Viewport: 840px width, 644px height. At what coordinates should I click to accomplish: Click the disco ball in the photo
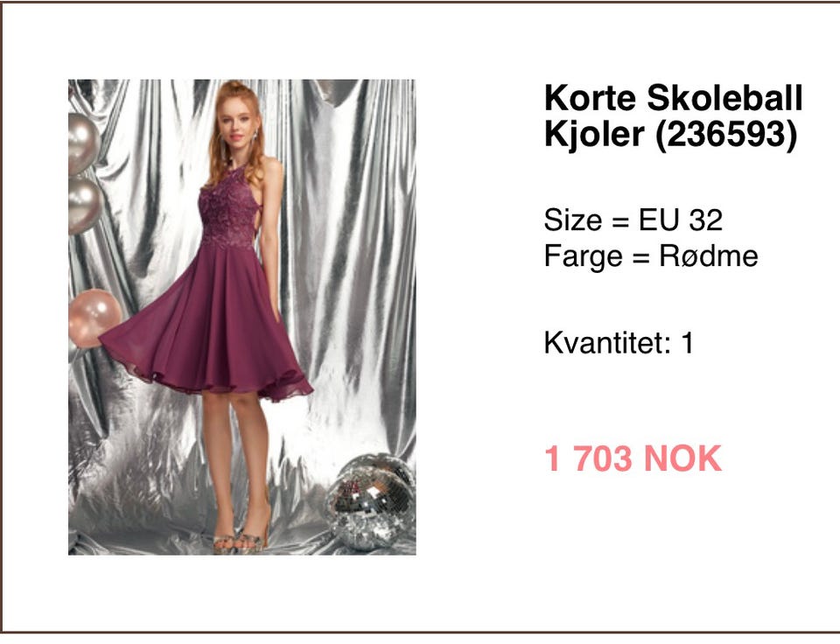point(370,502)
